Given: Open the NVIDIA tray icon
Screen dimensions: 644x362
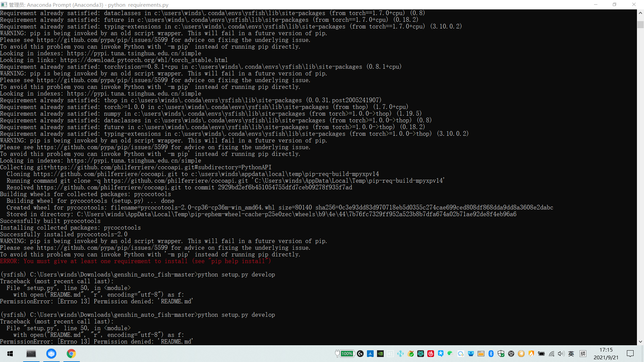Looking at the screenshot, I should [x=380, y=354].
